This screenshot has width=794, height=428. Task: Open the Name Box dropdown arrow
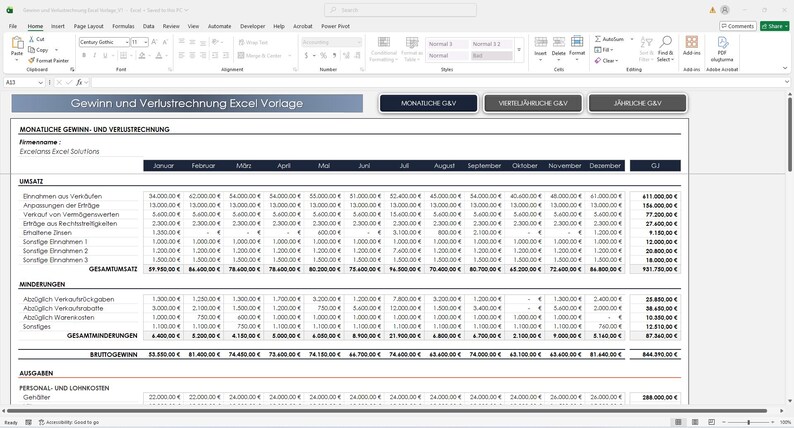click(41, 82)
